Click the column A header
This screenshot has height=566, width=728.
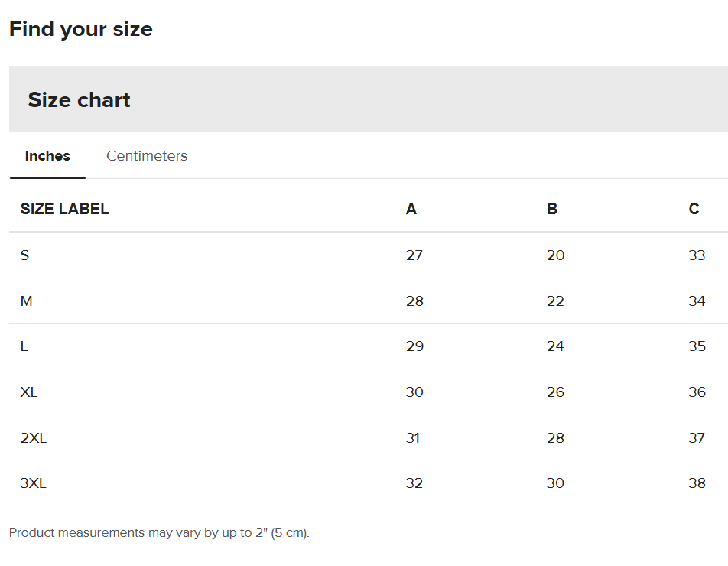[411, 209]
